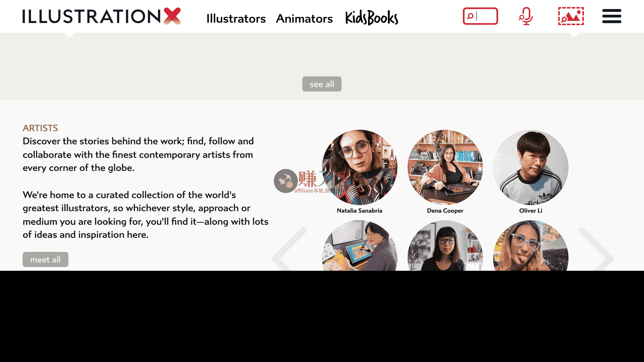Open the hamburger menu icon

(612, 16)
